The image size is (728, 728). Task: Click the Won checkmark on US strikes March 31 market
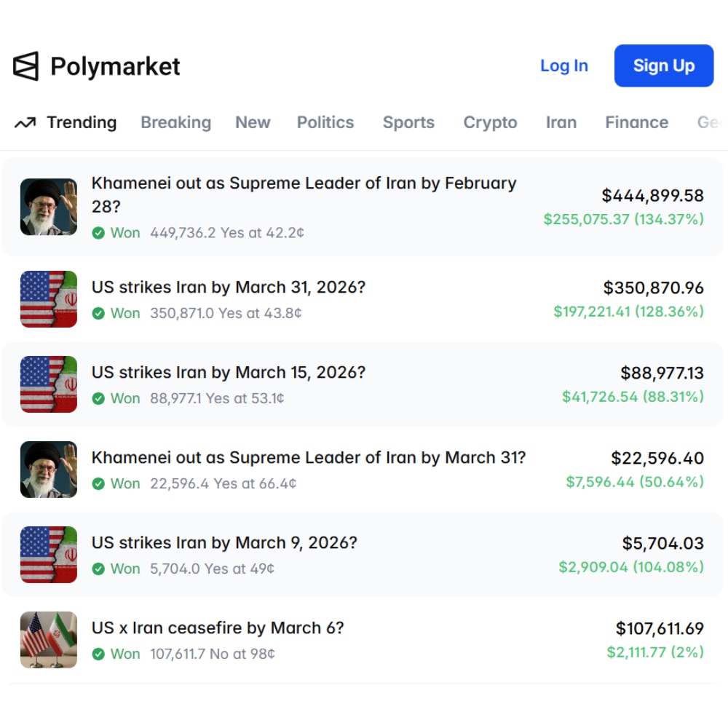pyautogui.click(x=98, y=313)
